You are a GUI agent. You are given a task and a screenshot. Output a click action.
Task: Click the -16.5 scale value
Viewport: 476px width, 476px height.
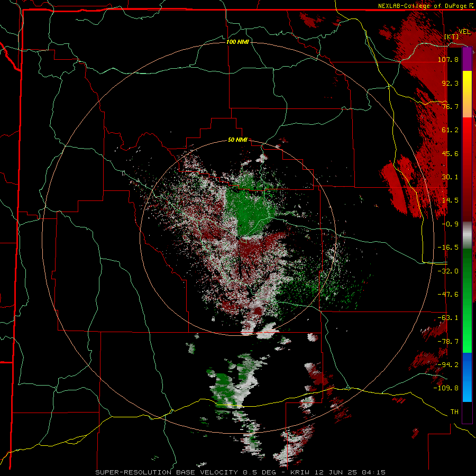pos(448,248)
